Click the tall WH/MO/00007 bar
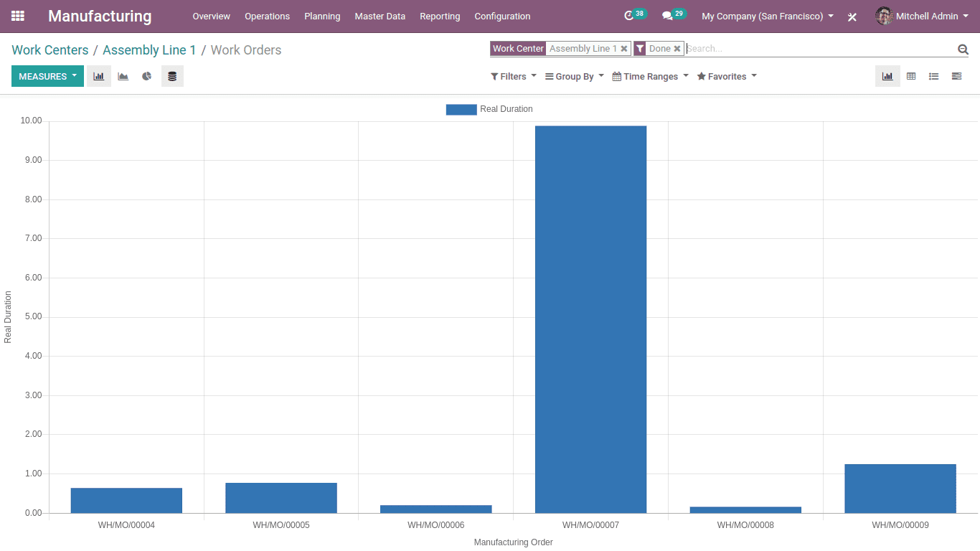 [591, 319]
